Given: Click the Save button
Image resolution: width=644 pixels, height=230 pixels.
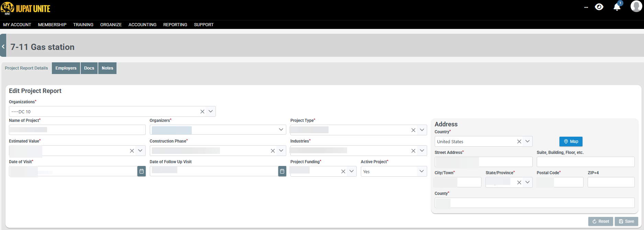Looking at the screenshot, I should point(626,221).
